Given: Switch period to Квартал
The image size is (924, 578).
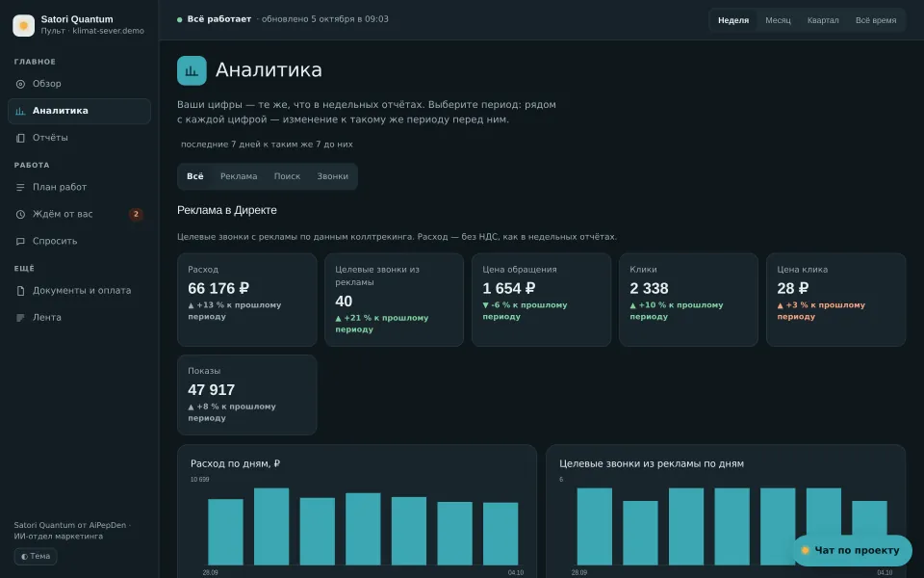Looking at the screenshot, I should point(823,20).
